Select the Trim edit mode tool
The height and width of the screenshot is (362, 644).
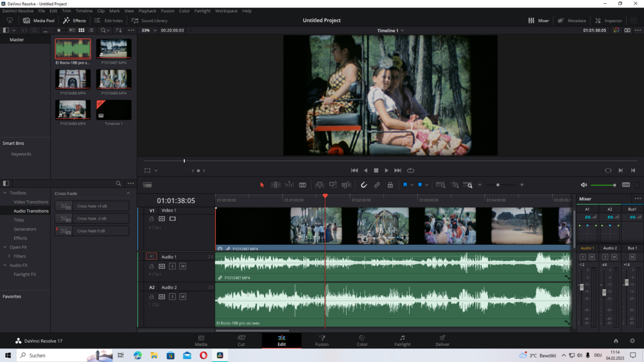276,185
